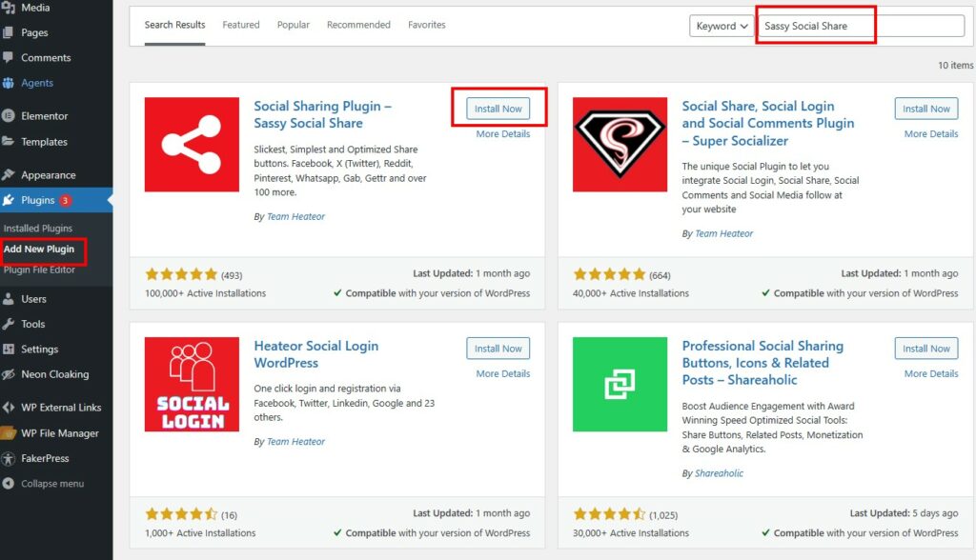Open Professional Social Sharing Buttons title link
This screenshot has height=560, width=976.
762,363
